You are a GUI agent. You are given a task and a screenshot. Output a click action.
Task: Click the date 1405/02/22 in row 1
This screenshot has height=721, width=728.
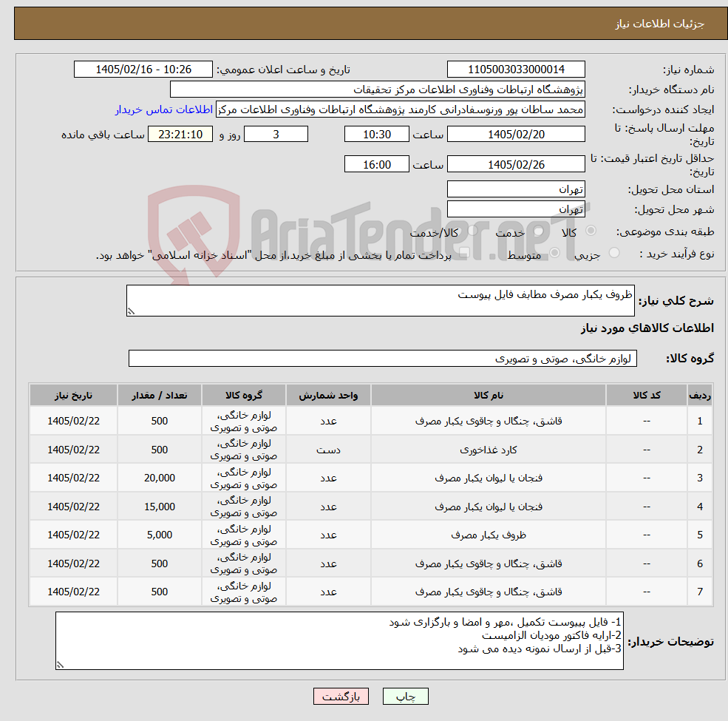click(73, 421)
